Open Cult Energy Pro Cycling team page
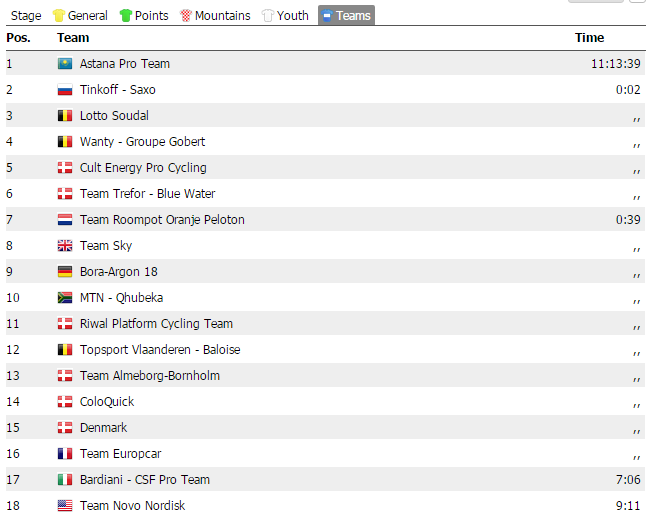Viewport: 656px width, 525px height. 143,168
